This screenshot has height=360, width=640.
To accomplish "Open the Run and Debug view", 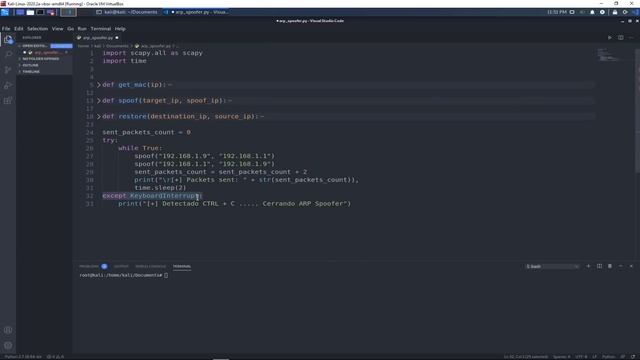I will 8,85.
